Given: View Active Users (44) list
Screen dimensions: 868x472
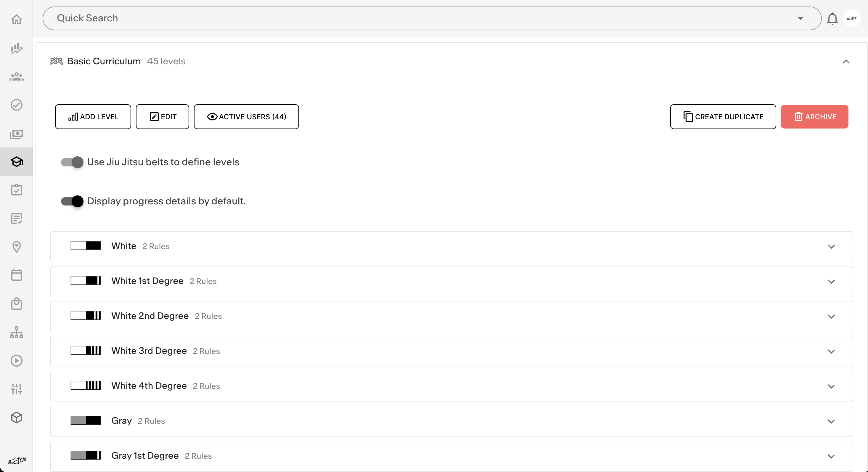Looking at the screenshot, I should coord(246,117).
